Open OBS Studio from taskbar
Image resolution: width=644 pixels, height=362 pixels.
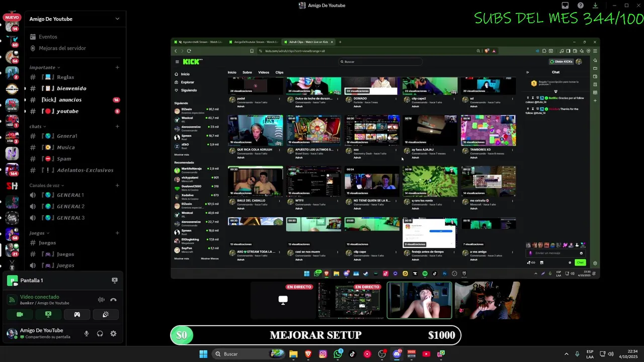[x=382, y=354]
